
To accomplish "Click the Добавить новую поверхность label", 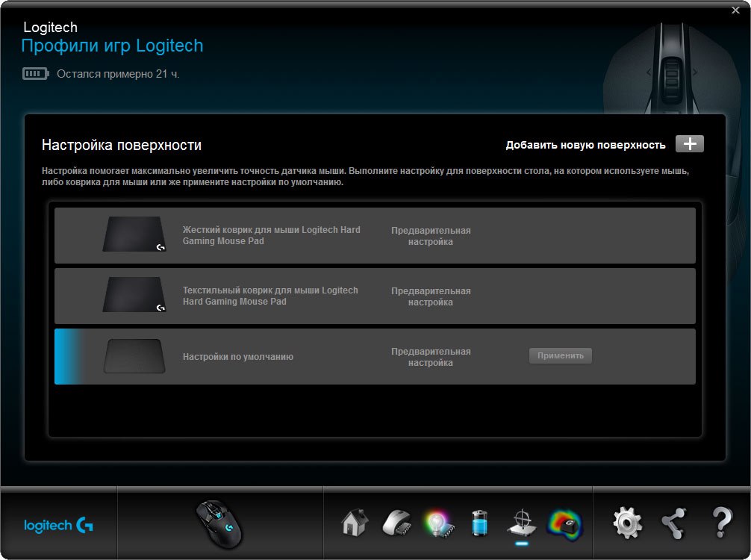I will tap(585, 145).
